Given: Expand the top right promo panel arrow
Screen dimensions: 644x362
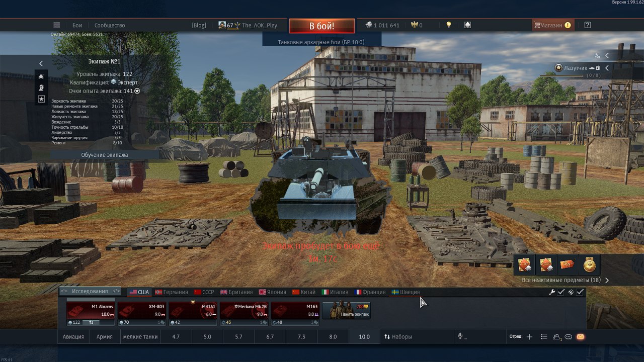Looking at the screenshot, I should click(607, 56).
